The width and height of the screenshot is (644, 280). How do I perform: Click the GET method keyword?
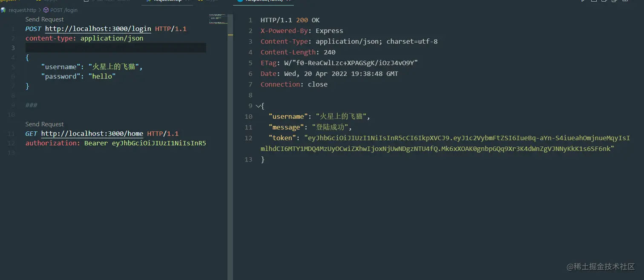31,133
